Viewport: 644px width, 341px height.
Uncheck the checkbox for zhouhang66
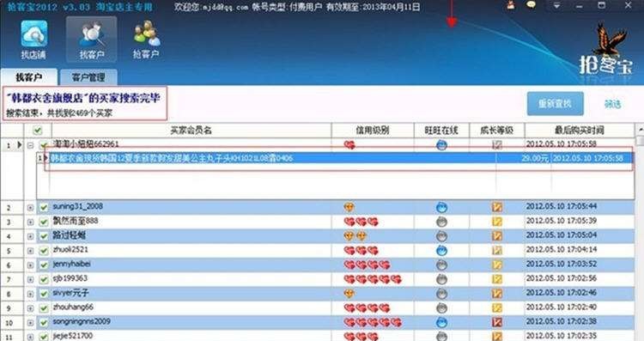click(44, 308)
